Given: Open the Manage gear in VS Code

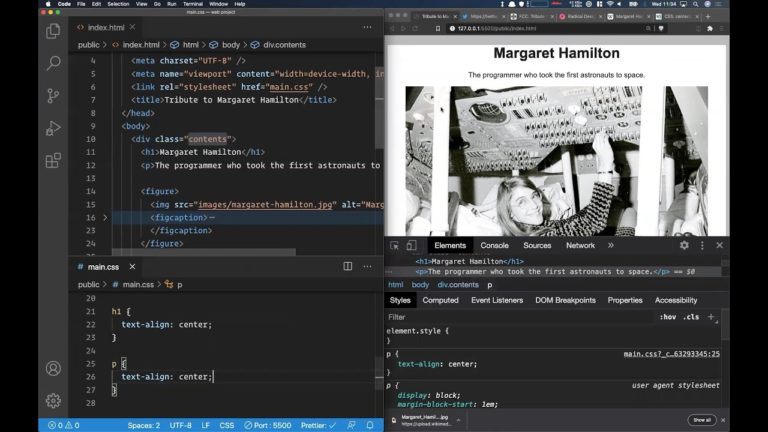Looking at the screenshot, I should pos(53,401).
